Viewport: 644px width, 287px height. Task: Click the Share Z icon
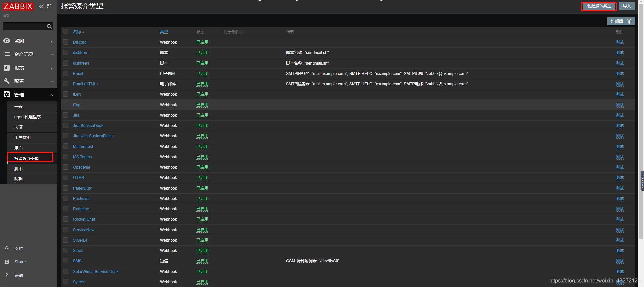click(x=7, y=262)
